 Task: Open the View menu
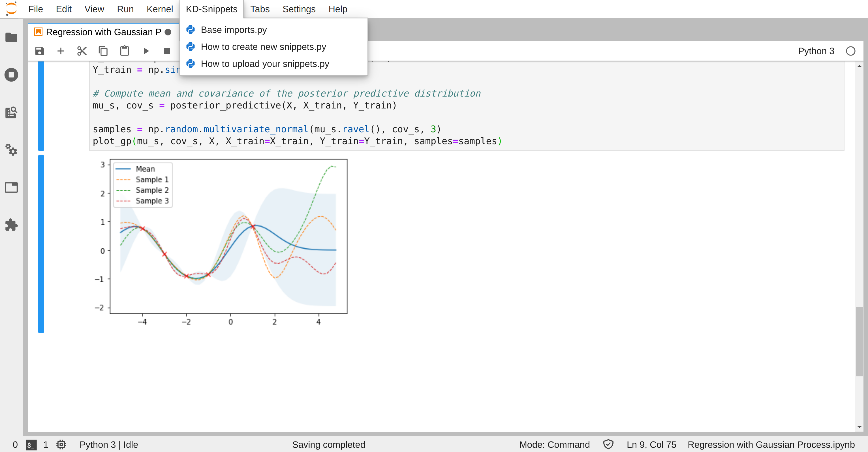tap(94, 9)
